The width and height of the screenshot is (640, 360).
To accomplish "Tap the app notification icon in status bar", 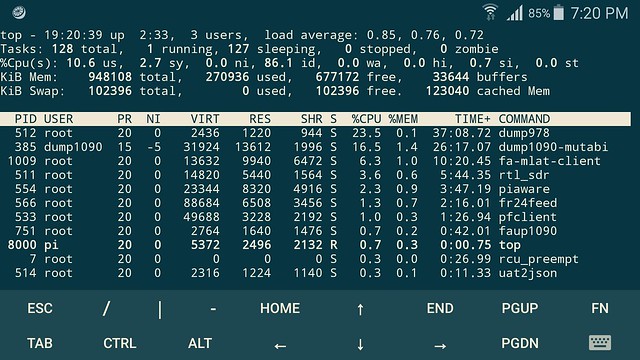I will coord(19,13).
